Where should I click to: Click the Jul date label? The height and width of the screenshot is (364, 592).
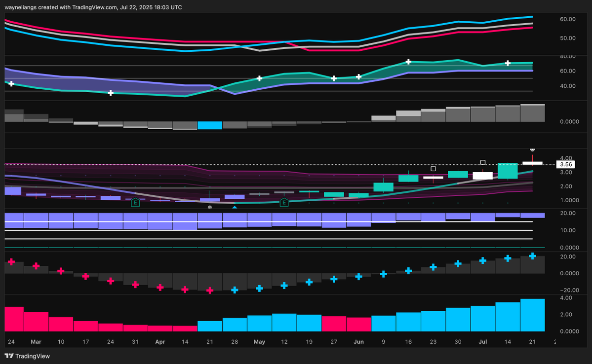point(483,342)
